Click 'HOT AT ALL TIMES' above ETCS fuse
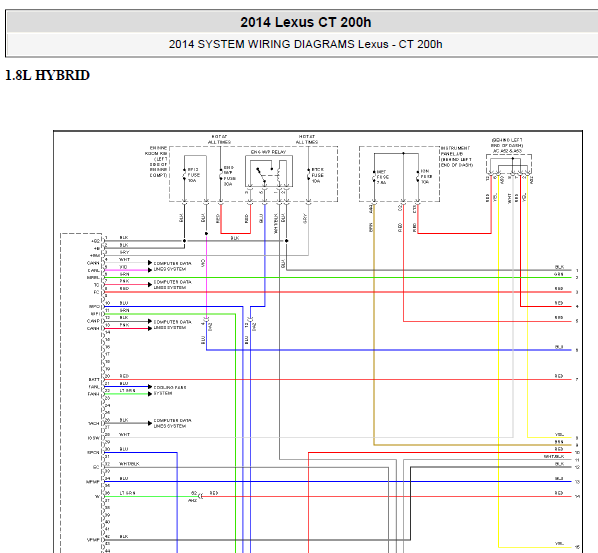Image resolution: width=598 pixels, height=553 pixels. pos(307,139)
